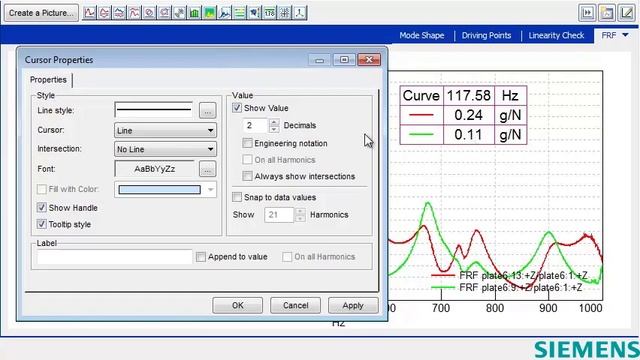Open the Cursor type dropdown showing Line
Viewport: 640px width, 360px height.
click(165, 131)
